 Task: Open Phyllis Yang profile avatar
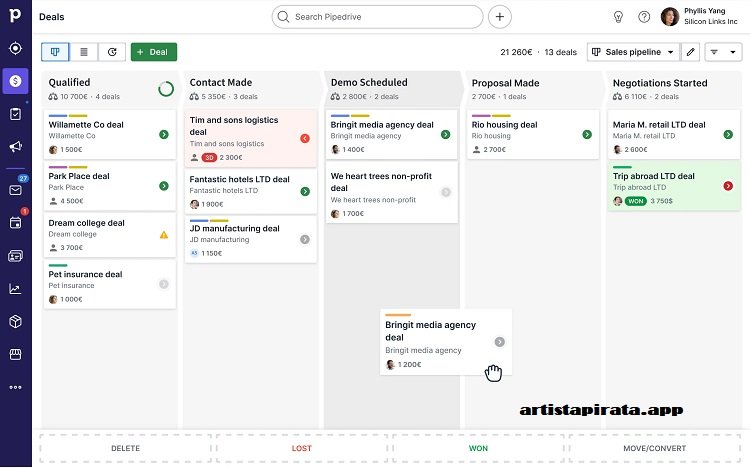[x=670, y=17]
